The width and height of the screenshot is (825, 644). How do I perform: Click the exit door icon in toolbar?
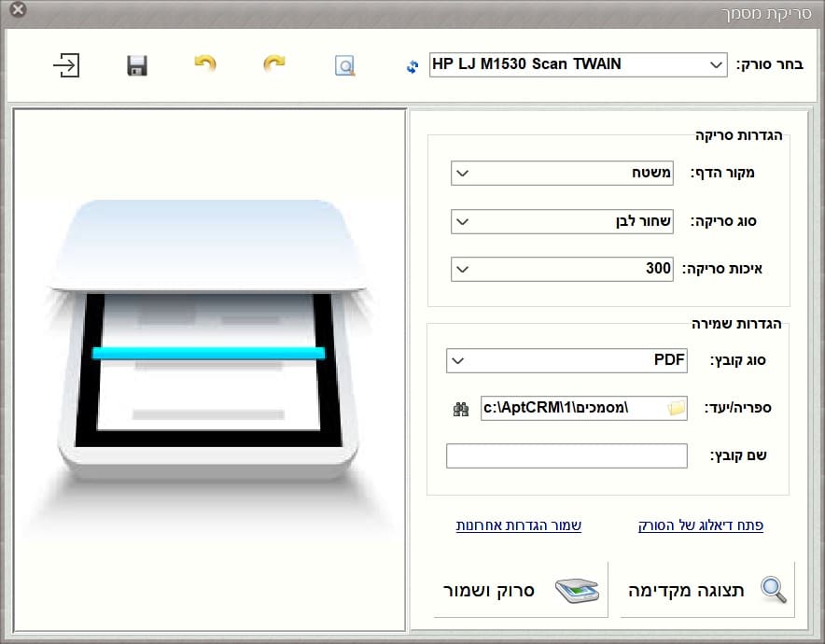click(x=66, y=65)
